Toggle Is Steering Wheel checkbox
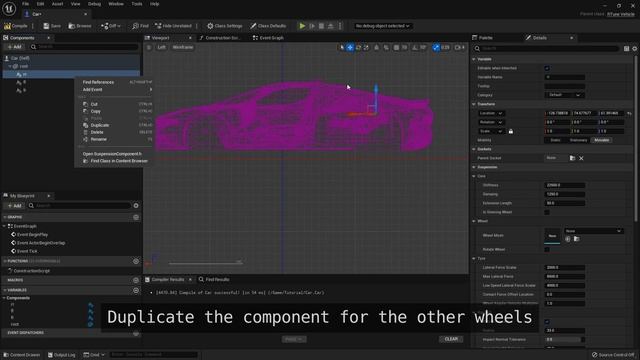Viewport: 640px width, 360px height. tap(547, 212)
